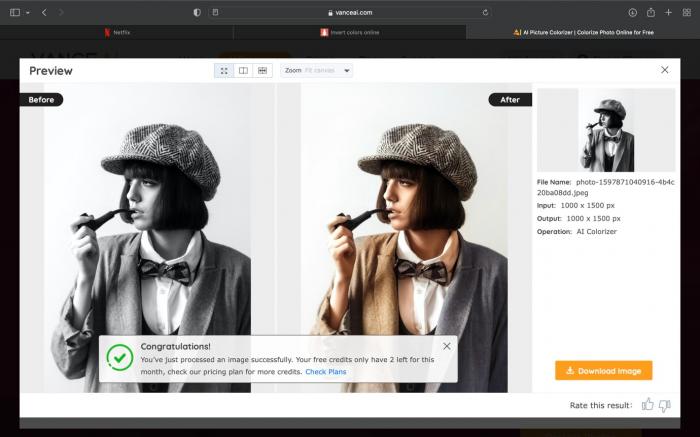Select the fit-canvas view mode icon

224,71
